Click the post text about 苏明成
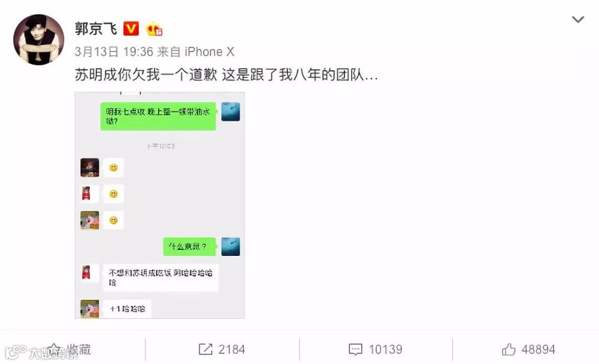 pyautogui.click(x=226, y=75)
